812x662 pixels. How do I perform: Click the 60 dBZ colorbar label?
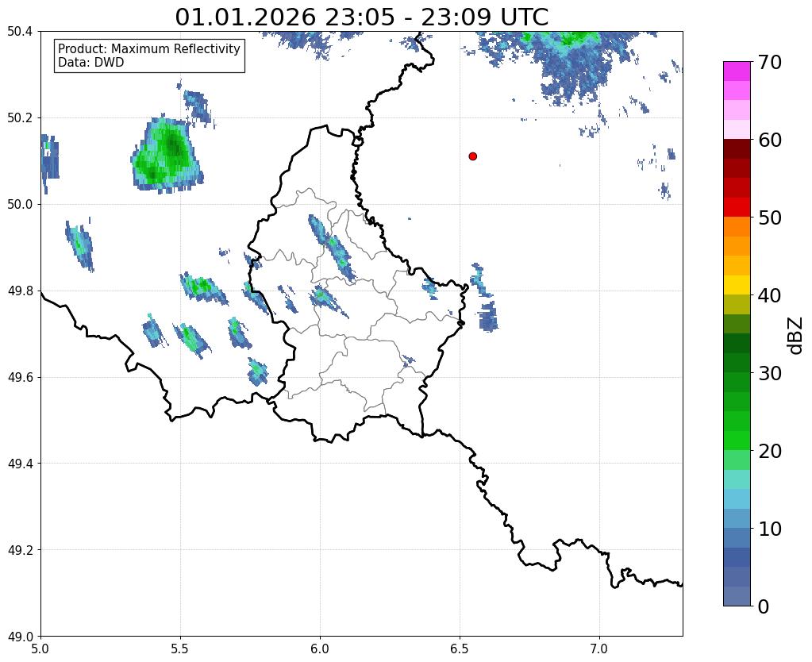770,140
